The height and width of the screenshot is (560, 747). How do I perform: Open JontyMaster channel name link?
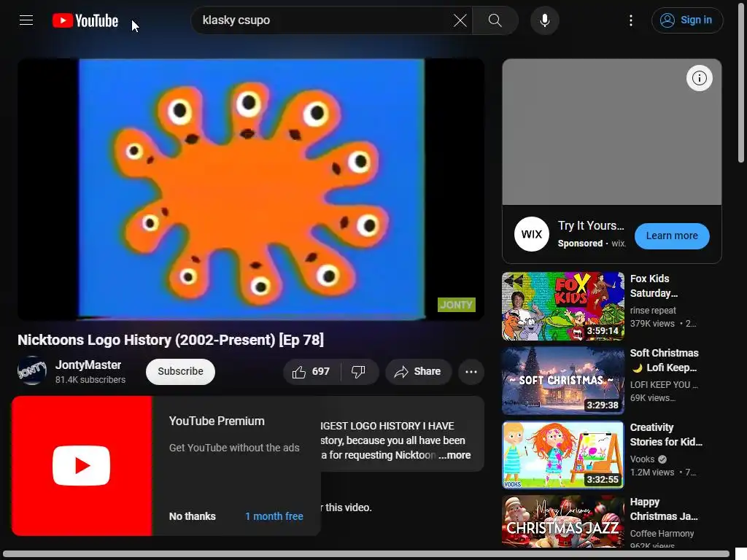click(x=88, y=365)
